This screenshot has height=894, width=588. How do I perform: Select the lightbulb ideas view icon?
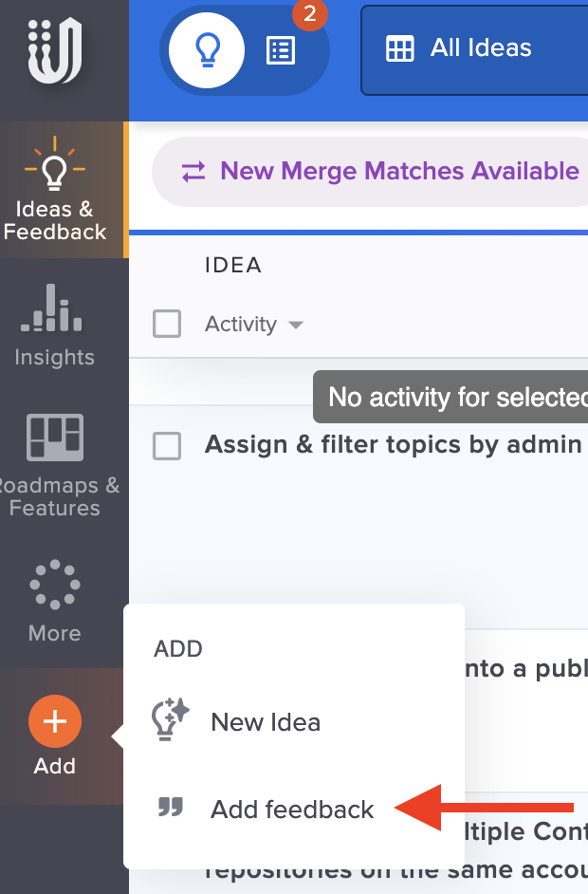[207, 50]
